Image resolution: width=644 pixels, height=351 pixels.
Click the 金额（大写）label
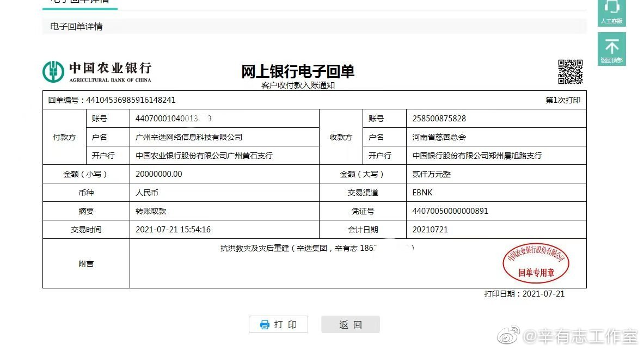[362, 174]
